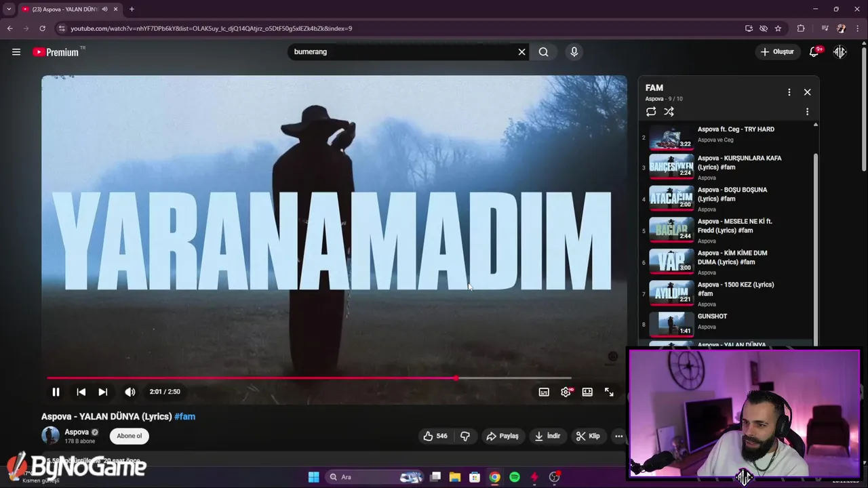Viewport: 868px width, 488px height.
Task: Play Aspova - KURŞUNLARA KAFA
Action: (726, 167)
